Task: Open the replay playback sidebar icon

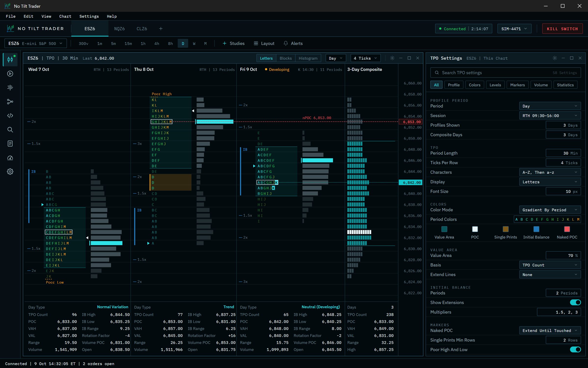Action: (x=10, y=74)
